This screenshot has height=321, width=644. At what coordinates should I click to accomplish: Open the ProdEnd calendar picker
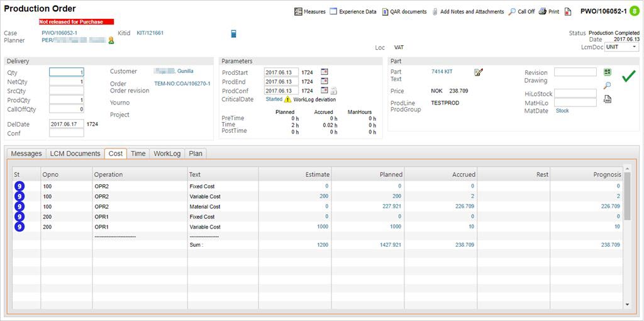coord(325,81)
